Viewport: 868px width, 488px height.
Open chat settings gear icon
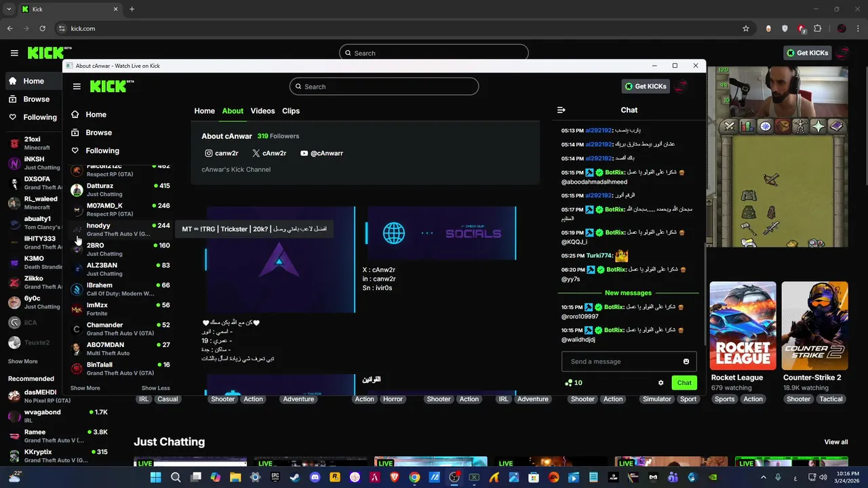661,383
